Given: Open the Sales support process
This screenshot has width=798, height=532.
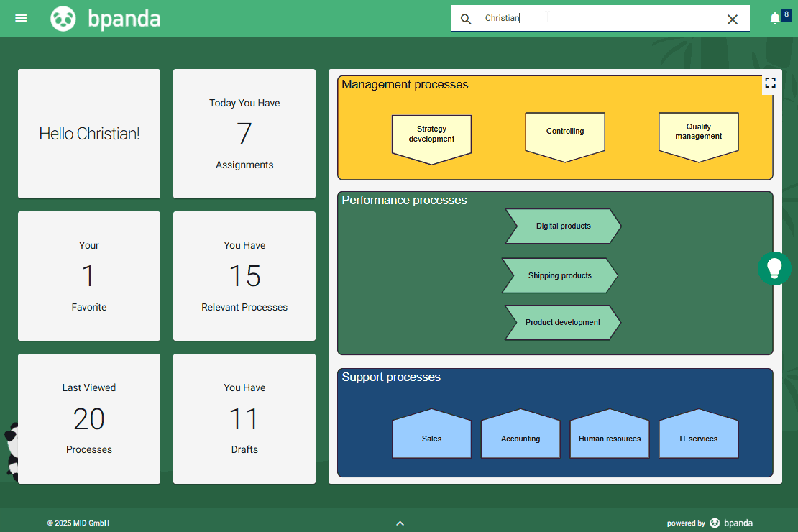Looking at the screenshot, I should [x=431, y=438].
